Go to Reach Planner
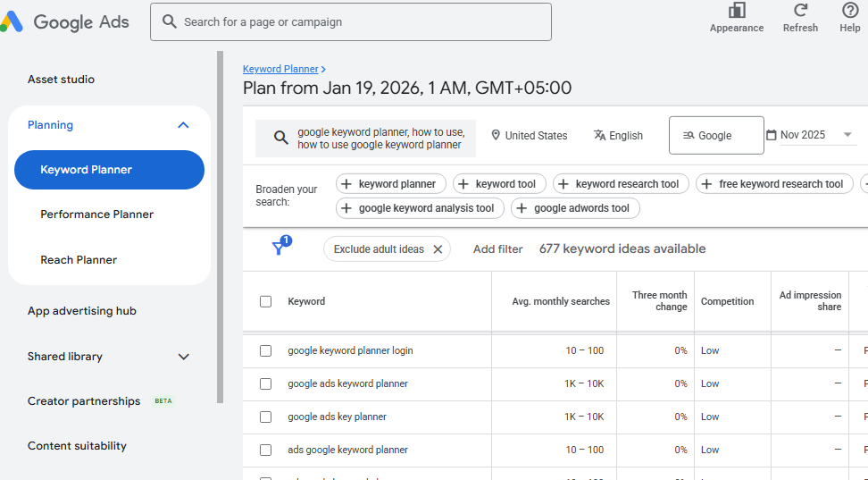Viewport: 868px width, 480px height. pyautogui.click(x=79, y=260)
